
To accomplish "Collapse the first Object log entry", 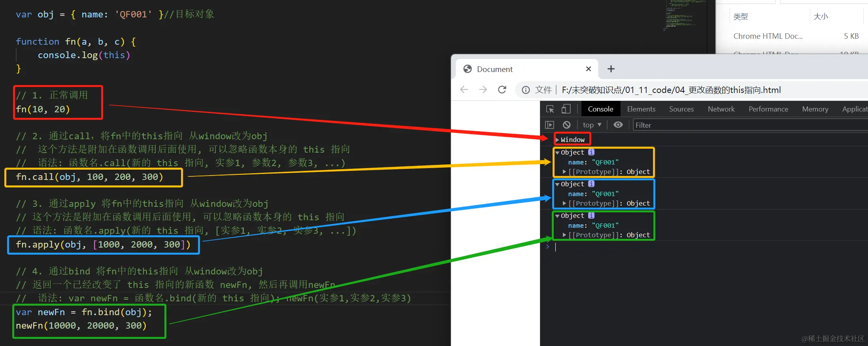I will 557,153.
